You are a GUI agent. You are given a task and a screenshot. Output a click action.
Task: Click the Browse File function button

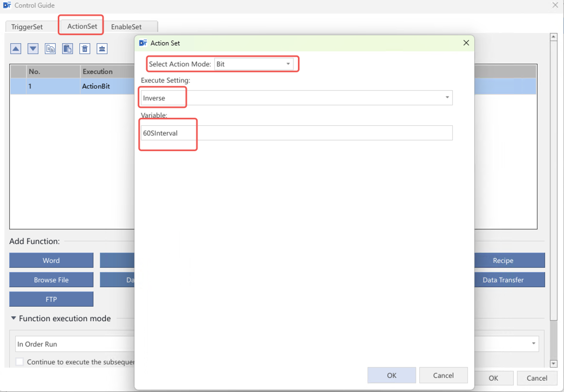[x=51, y=280]
